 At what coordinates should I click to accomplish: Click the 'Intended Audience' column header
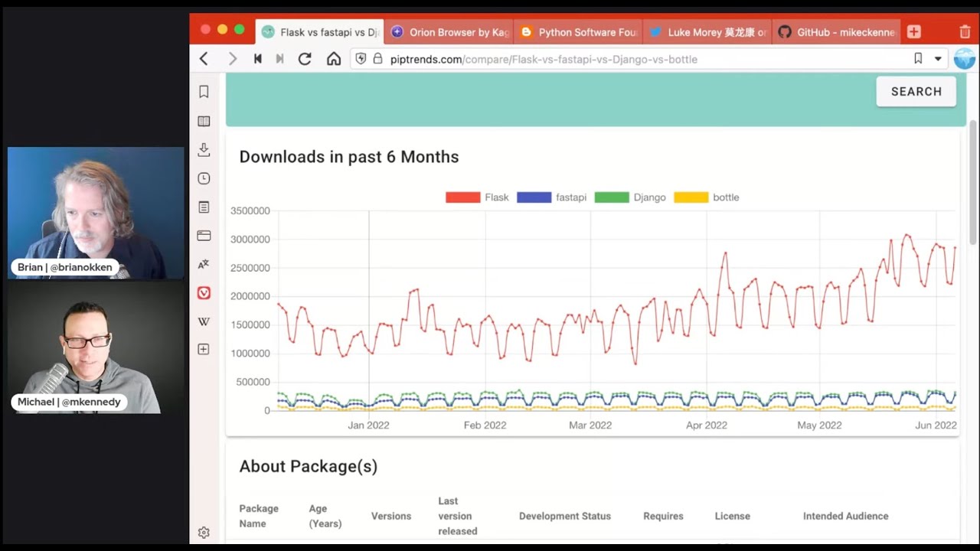846,516
